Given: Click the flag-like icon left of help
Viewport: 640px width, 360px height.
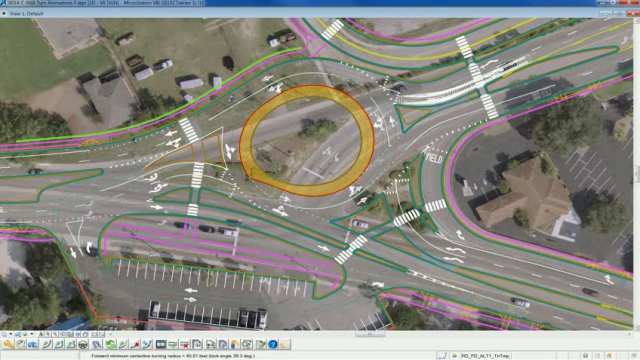Looking at the screenshot, I should point(260,344).
